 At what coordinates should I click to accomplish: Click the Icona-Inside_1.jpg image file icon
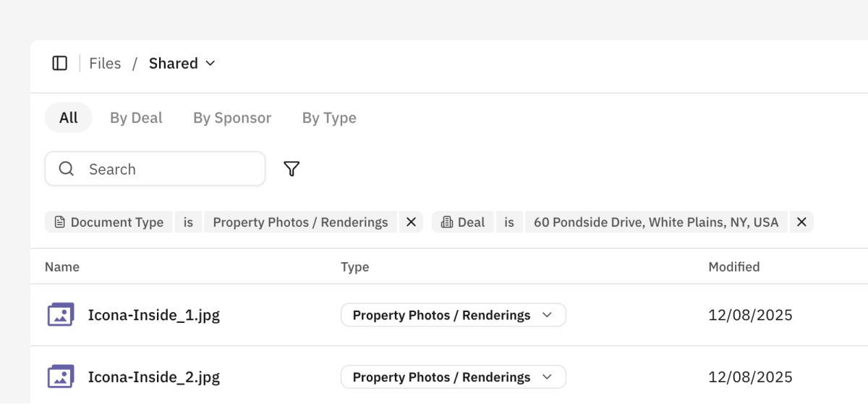coord(61,315)
